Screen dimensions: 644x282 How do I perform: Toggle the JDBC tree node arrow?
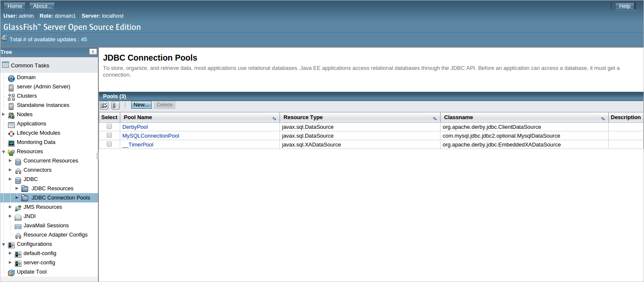point(11,179)
